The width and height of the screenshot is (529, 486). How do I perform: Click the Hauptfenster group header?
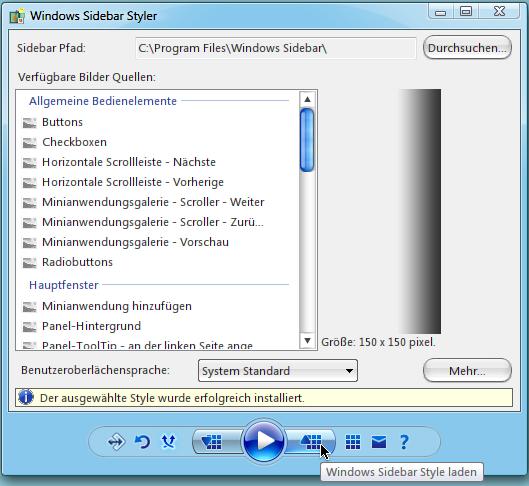click(x=64, y=285)
